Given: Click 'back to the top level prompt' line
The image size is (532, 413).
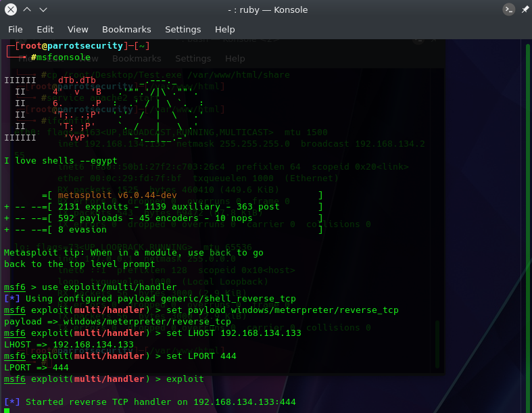Looking at the screenshot, I should coord(79,264).
